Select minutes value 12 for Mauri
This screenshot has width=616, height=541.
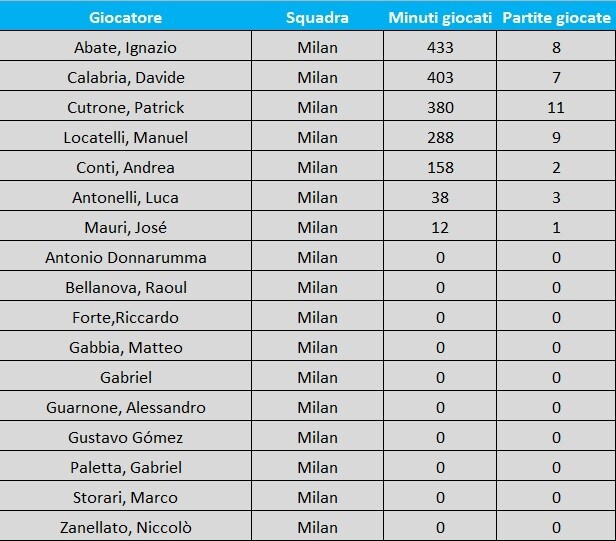(440, 227)
